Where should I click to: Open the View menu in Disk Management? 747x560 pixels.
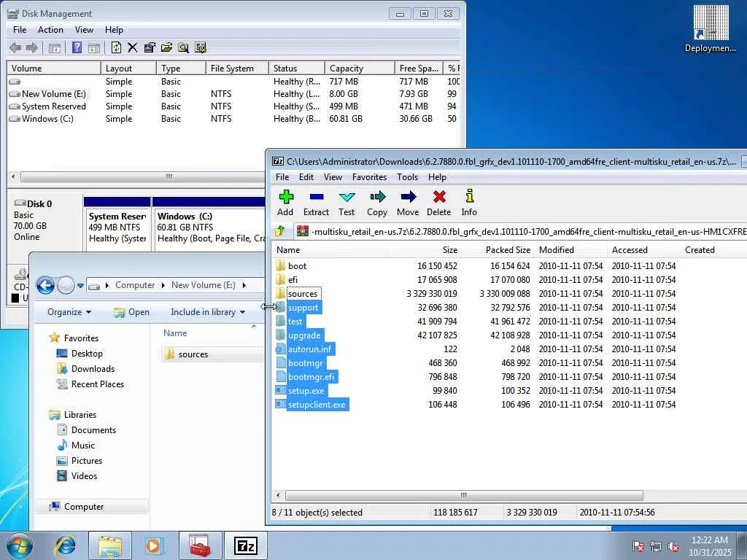84,29
